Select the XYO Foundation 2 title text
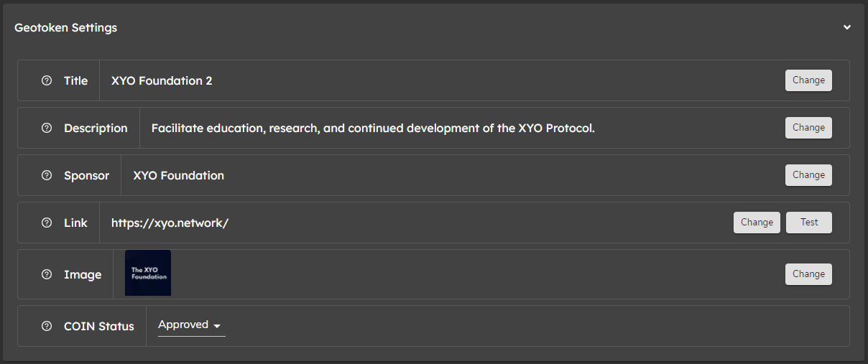Viewport: 868px width, 364px height. [162, 80]
